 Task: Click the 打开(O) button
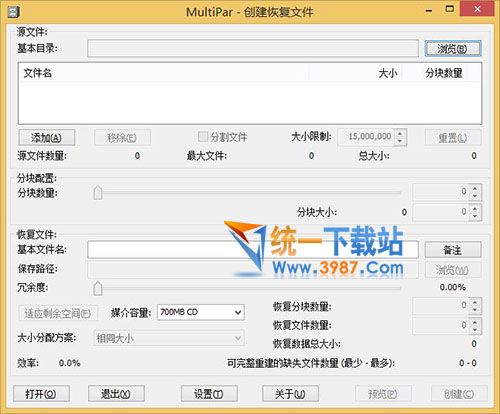pos(41,394)
